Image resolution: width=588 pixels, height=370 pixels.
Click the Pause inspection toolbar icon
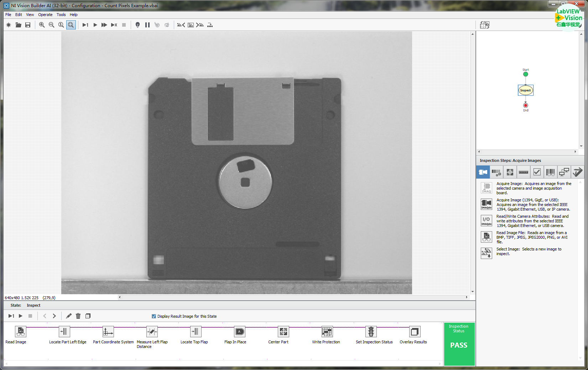(147, 25)
